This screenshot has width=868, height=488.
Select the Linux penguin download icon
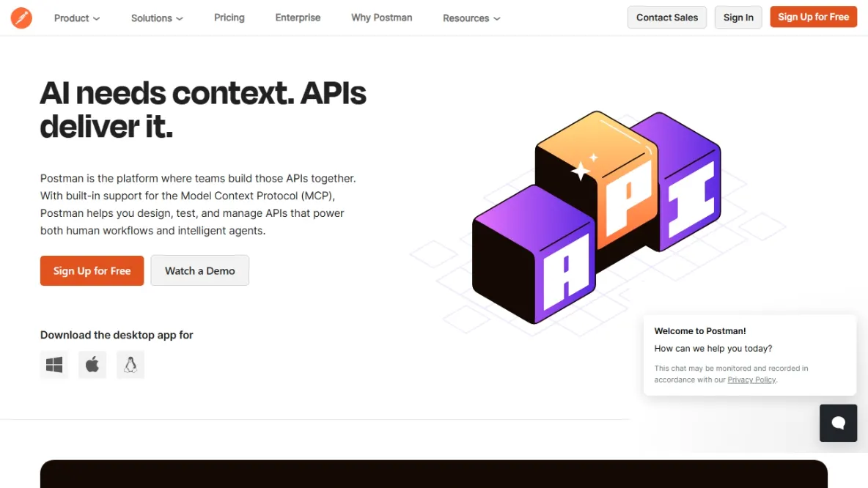click(130, 364)
